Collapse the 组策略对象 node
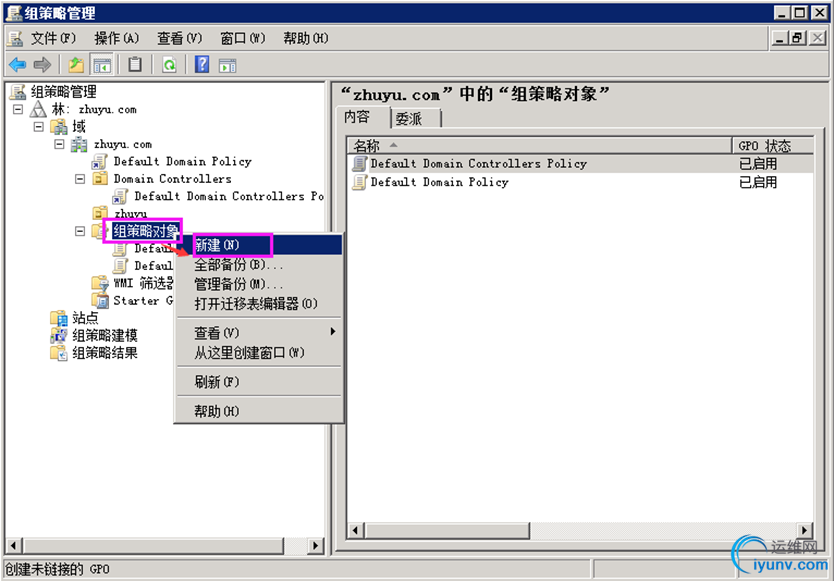 coord(80,231)
